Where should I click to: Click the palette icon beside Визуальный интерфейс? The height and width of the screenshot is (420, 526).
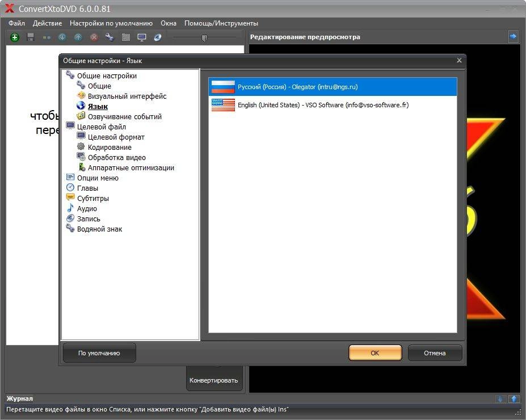pyautogui.click(x=81, y=95)
